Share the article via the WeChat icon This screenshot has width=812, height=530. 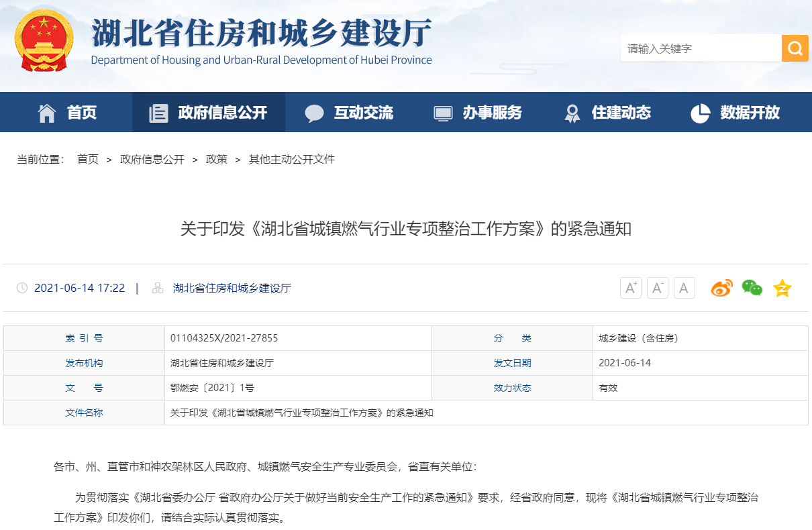tap(752, 287)
